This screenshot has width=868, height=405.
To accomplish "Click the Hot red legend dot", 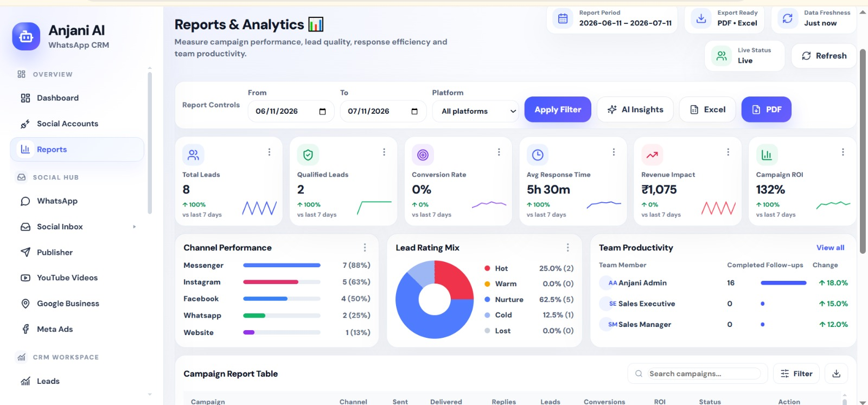I will pyautogui.click(x=487, y=268).
